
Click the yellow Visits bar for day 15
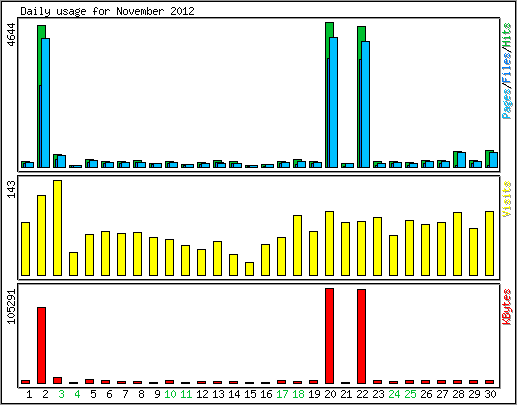(x=249, y=269)
